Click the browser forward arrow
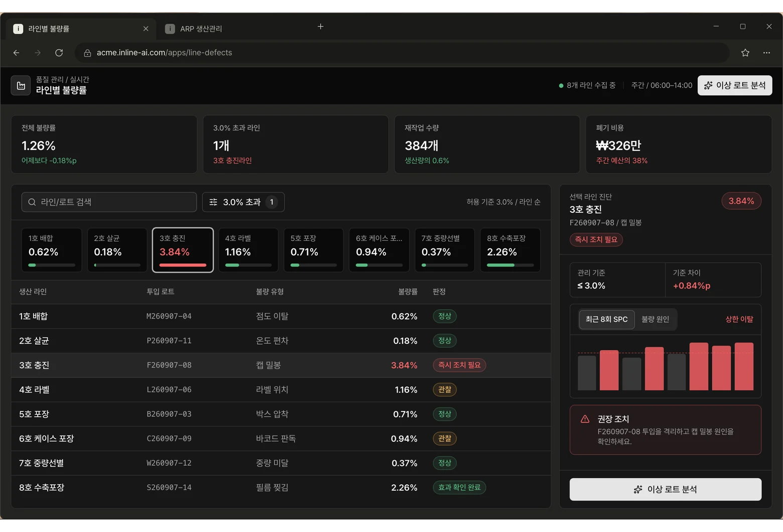The height and width of the screenshot is (532, 783). pos(38,53)
